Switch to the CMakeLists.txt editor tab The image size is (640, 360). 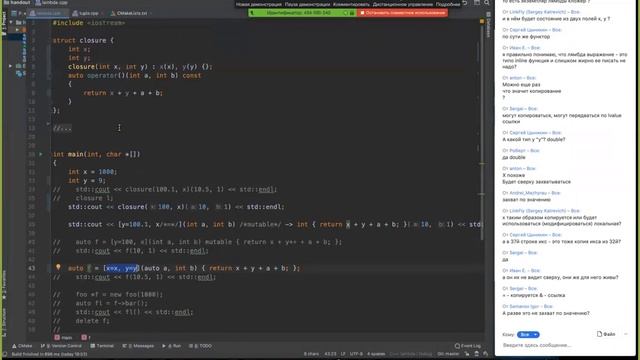pyautogui.click(x=130, y=13)
